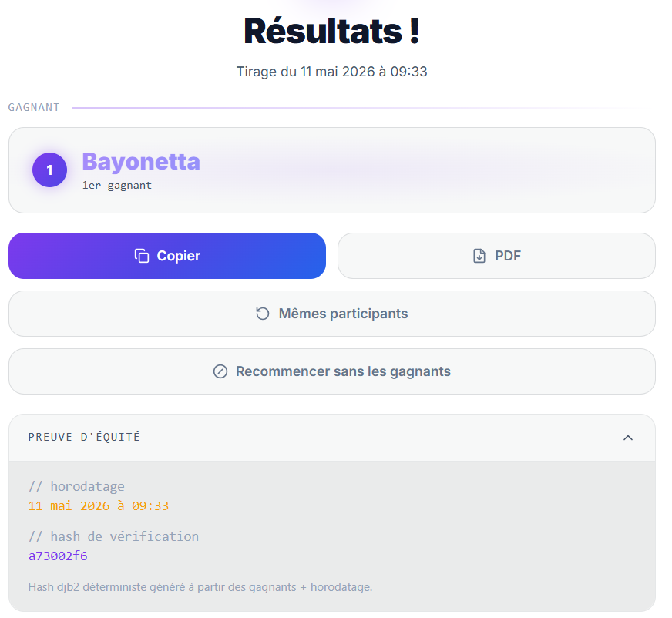Click the slashed circle exclude icon
This screenshot has width=672, height=618.
click(220, 371)
